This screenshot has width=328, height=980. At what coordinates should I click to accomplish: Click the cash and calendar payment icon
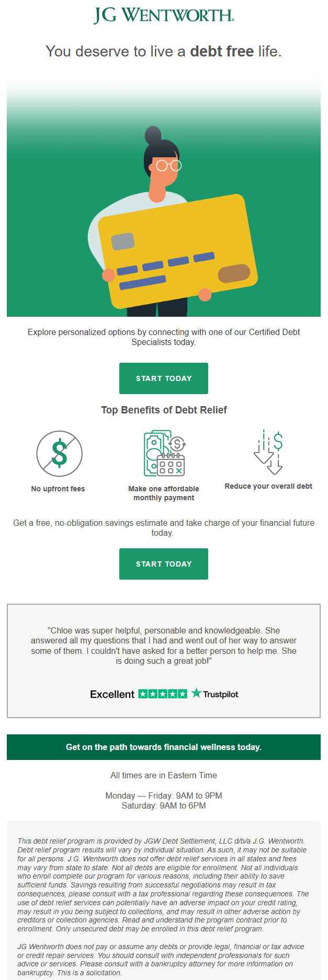pos(164,453)
